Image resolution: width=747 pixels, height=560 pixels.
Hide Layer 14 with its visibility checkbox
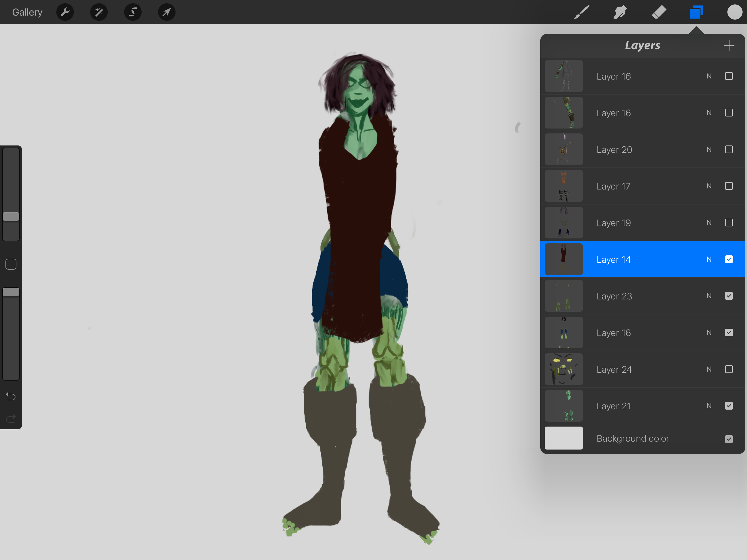coord(729,259)
